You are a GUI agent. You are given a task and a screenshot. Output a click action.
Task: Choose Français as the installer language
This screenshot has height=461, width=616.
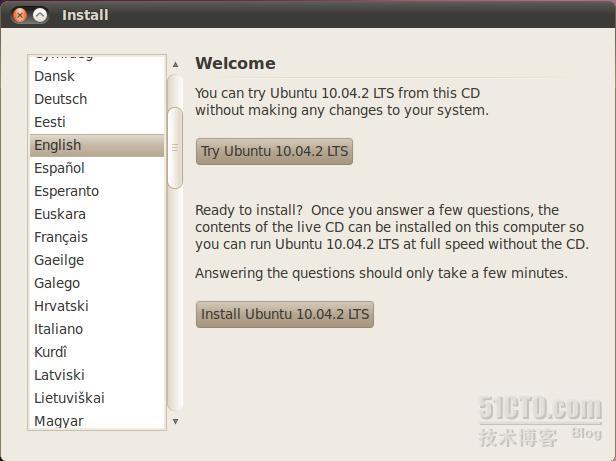tap(97, 237)
